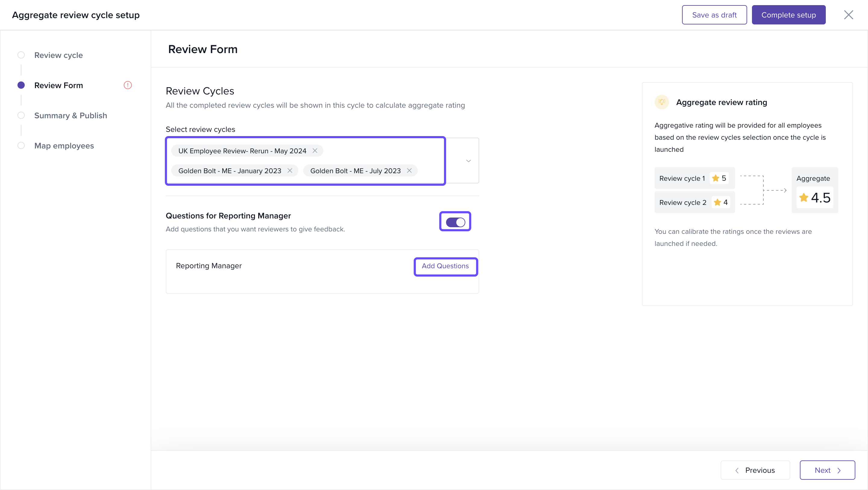The image size is (868, 490).
Task: Go to Next step with chevron button
Action: click(x=827, y=470)
